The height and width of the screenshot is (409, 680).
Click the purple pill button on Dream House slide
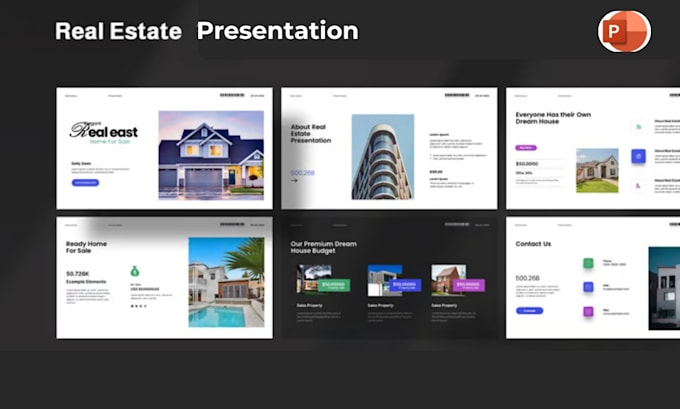[x=526, y=148]
